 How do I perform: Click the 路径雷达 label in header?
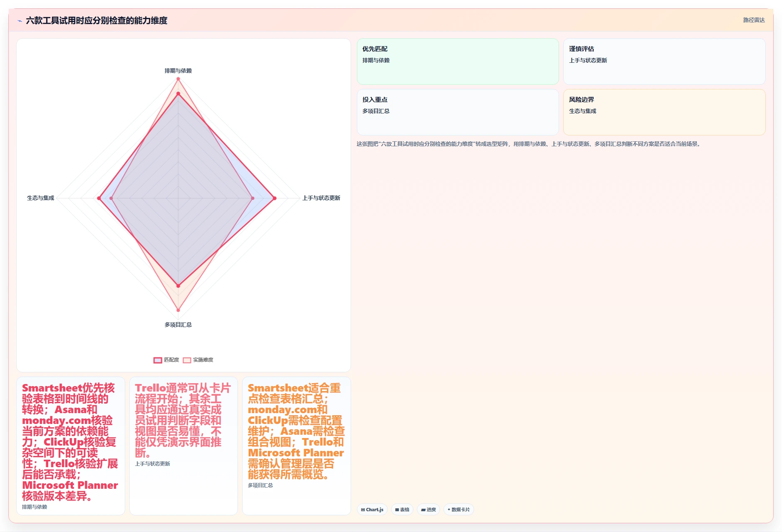tap(754, 20)
